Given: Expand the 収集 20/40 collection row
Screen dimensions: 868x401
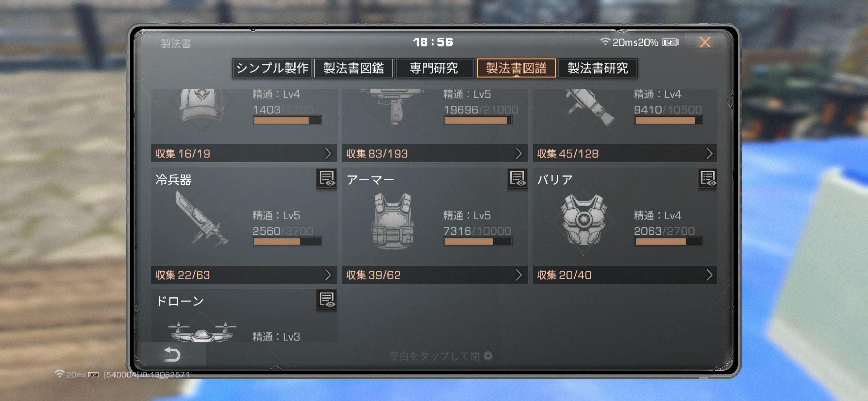Looking at the screenshot, I should [625, 275].
